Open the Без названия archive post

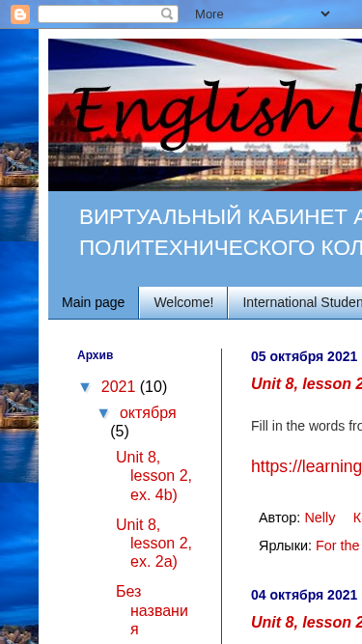click(152, 610)
